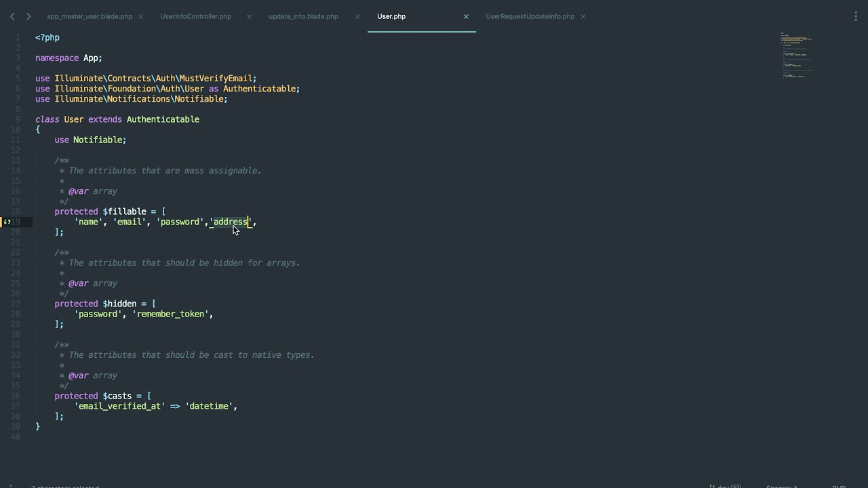Click 'namespace' on line 3
The image size is (868, 488).
point(57,58)
